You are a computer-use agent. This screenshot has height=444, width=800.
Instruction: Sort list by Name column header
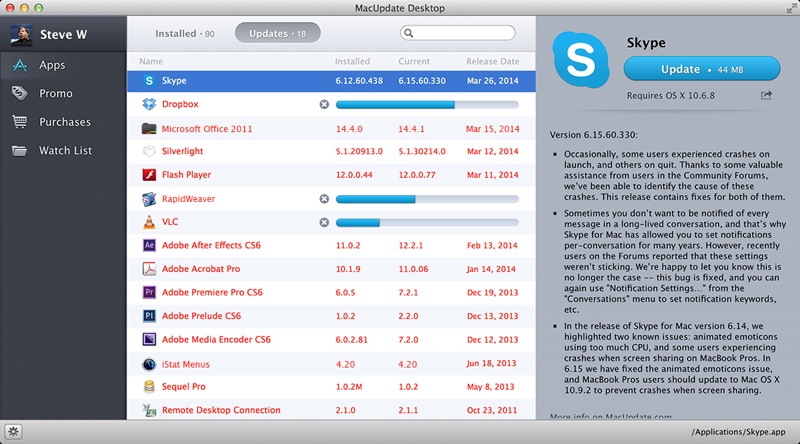pos(151,61)
